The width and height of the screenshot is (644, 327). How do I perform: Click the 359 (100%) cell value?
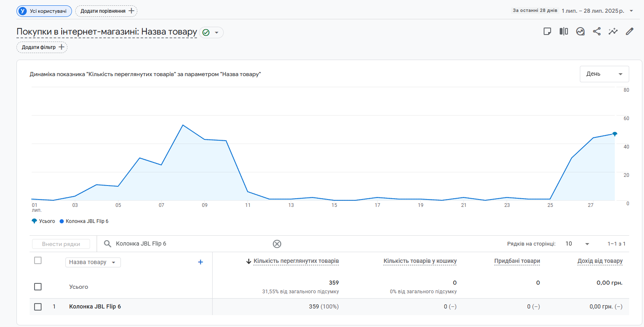(x=324, y=307)
